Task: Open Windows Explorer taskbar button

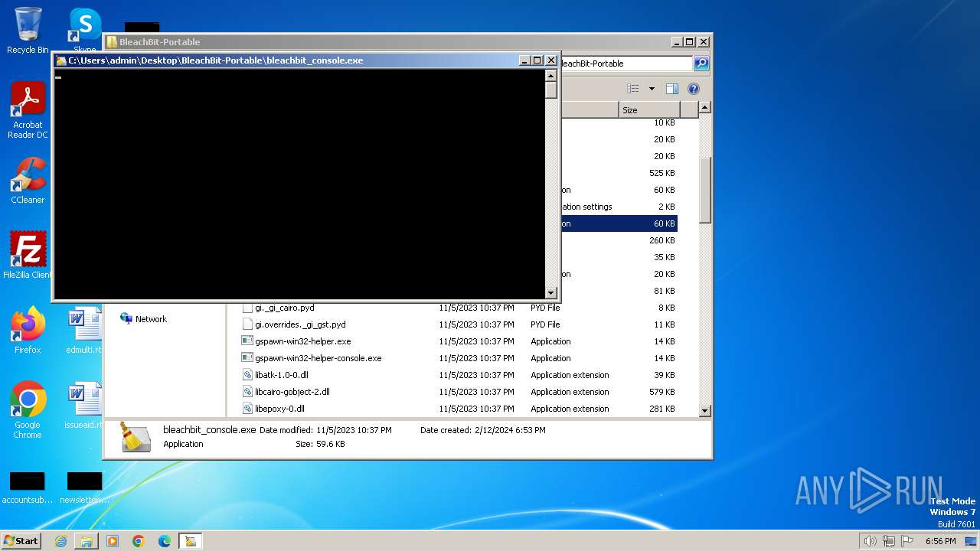Action: [87, 541]
